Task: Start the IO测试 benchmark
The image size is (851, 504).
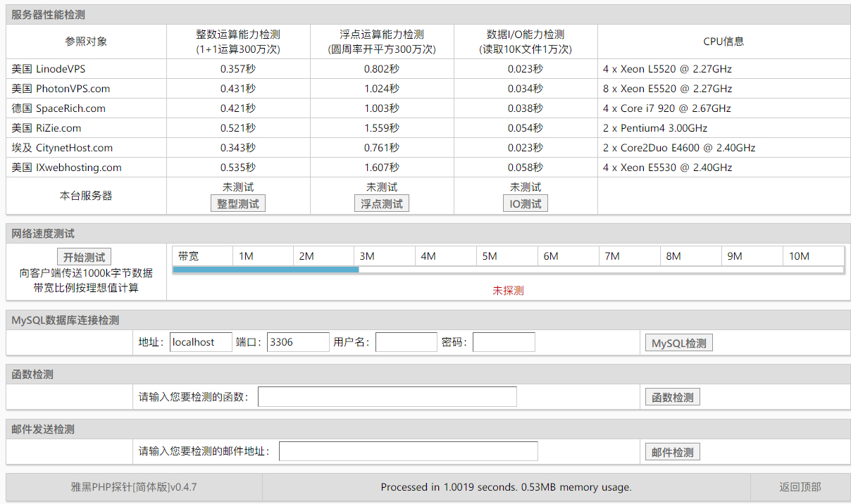Action: 526,203
